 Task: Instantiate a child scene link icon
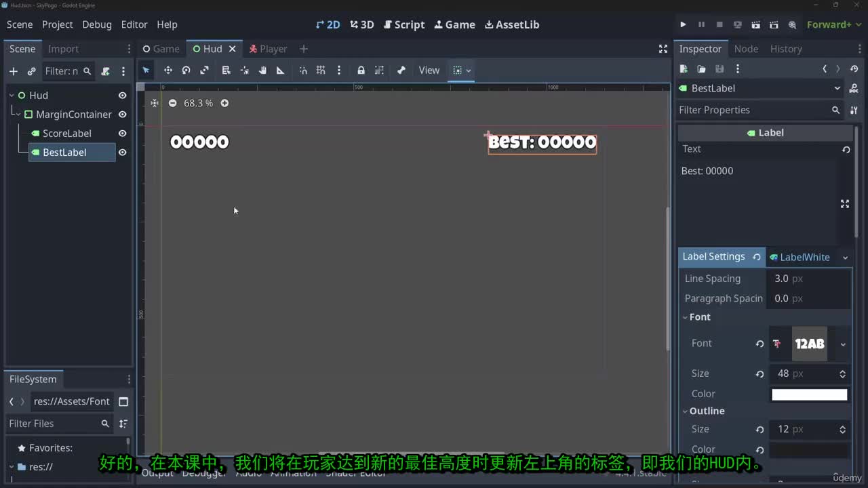click(x=31, y=71)
